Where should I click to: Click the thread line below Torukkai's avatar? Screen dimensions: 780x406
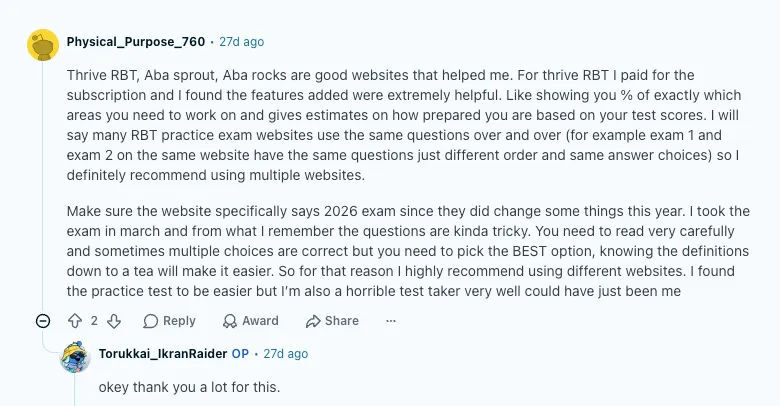click(x=75, y=390)
